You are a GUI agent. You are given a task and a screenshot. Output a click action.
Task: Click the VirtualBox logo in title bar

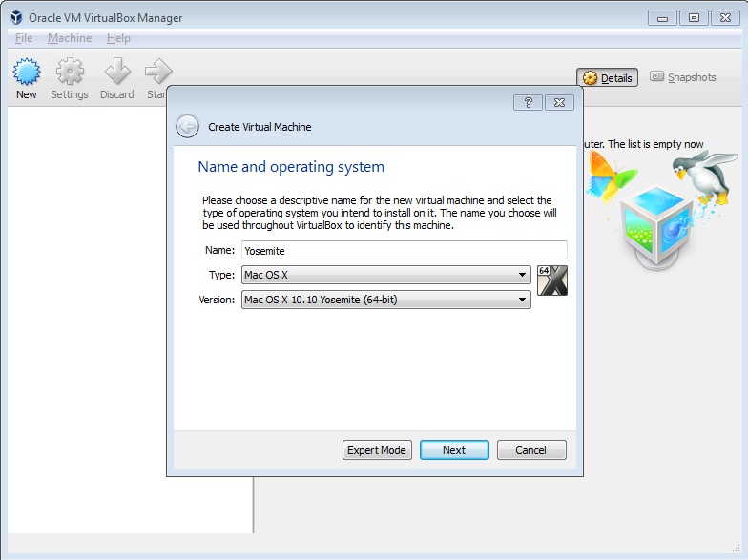click(x=17, y=17)
